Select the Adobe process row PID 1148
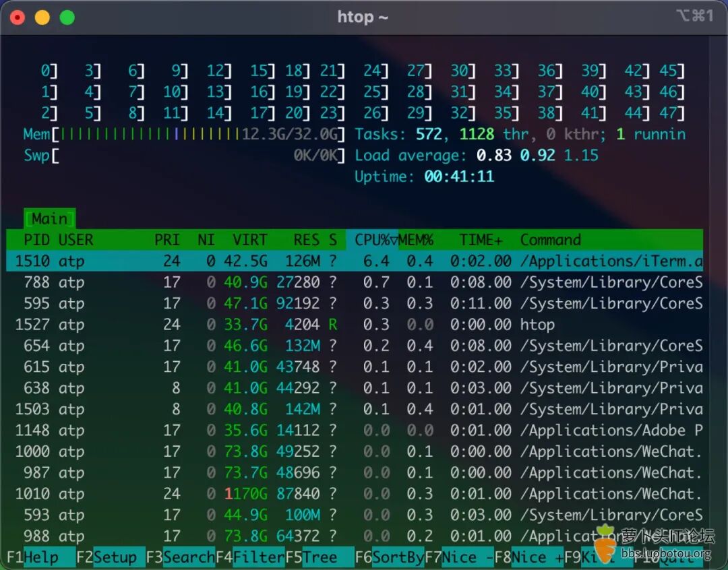The height and width of the screenshot is (570, 728). coord(355,430)
